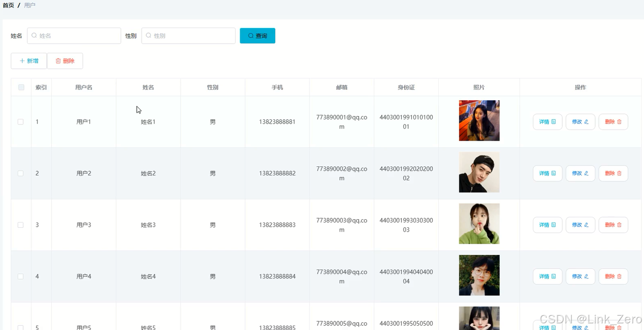The height and width of the screenshot is (330, 644).
Task: Open 用户1's profile photo thumbnail
Action: pyautogui.click(x=479, y=121)
